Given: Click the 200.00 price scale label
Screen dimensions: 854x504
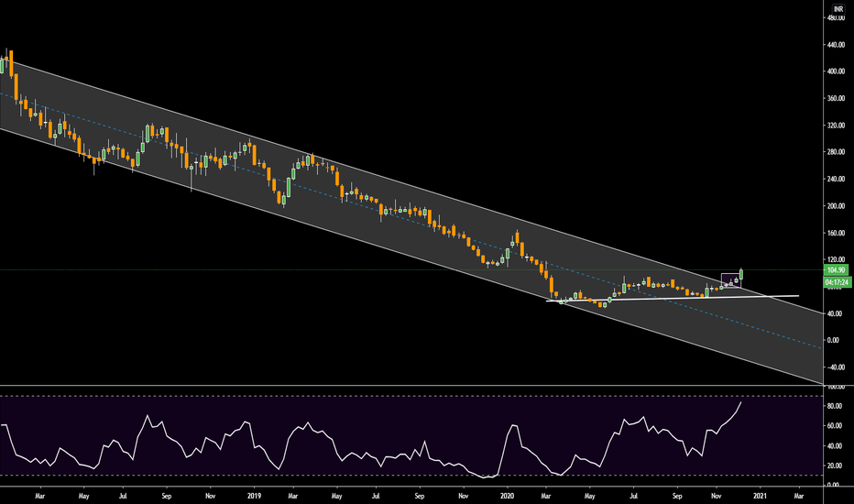Looking at the screenshot, I should [836, 206].
